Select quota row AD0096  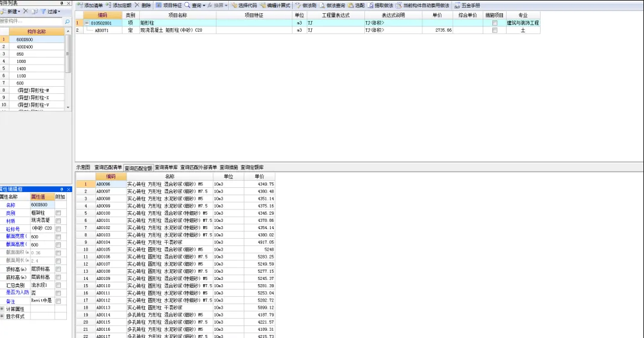[x=176, y=184]
